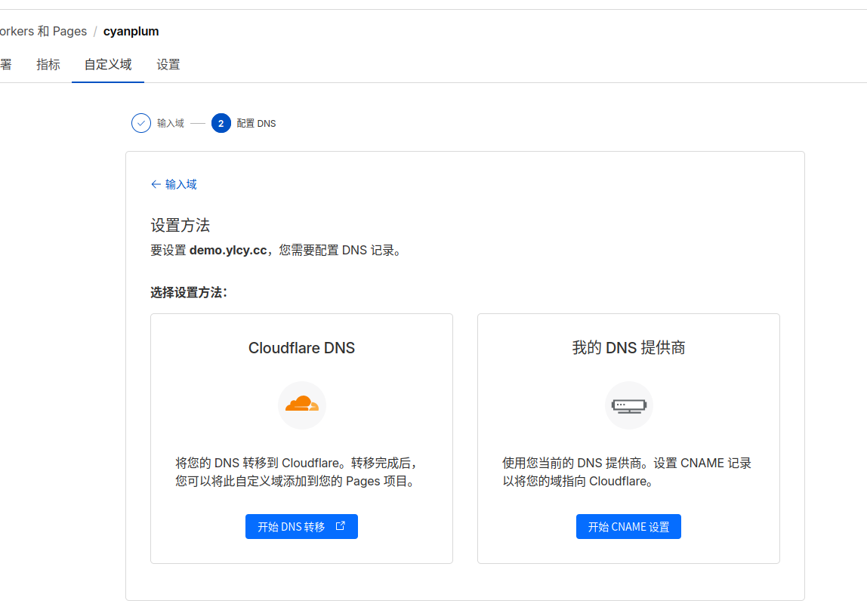Screen dimensions: 867x616
Task: Start DNS transfer with 开始 DNS 转移
Action: (x=301, y=526)
